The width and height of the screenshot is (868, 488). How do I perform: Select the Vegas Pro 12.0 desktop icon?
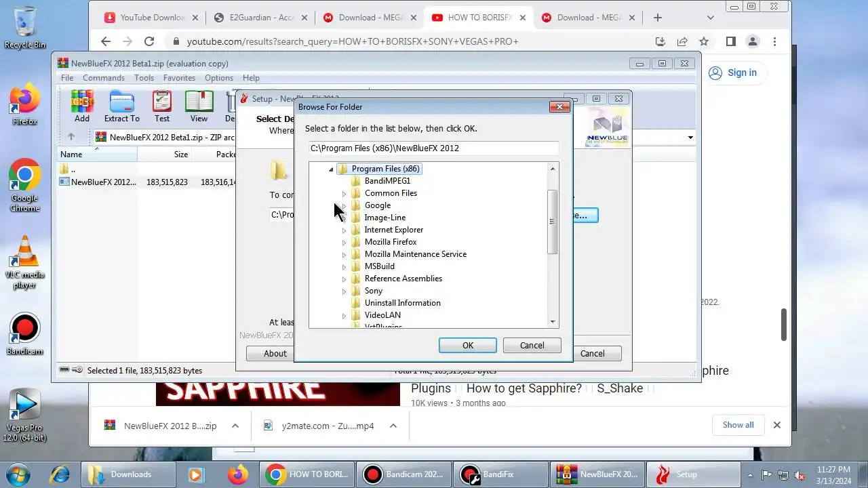coord(25,415)
